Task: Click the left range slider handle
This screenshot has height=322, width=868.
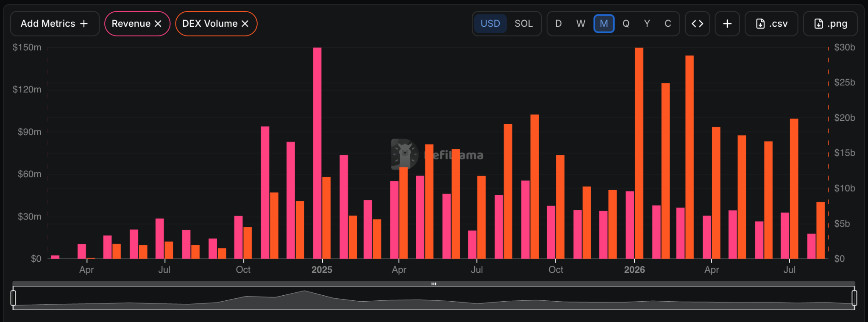Action: point(13,298)
